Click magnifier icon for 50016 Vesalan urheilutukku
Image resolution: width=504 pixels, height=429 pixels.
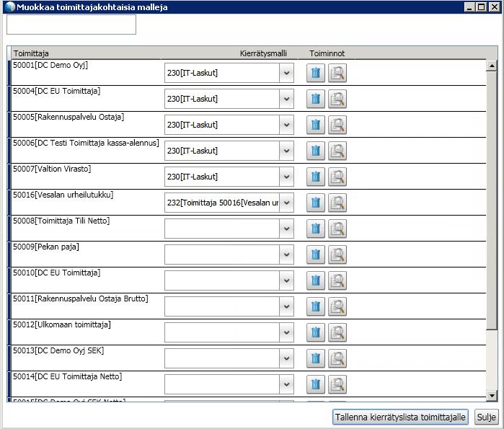pyautogui.click(x=337, y=203)
